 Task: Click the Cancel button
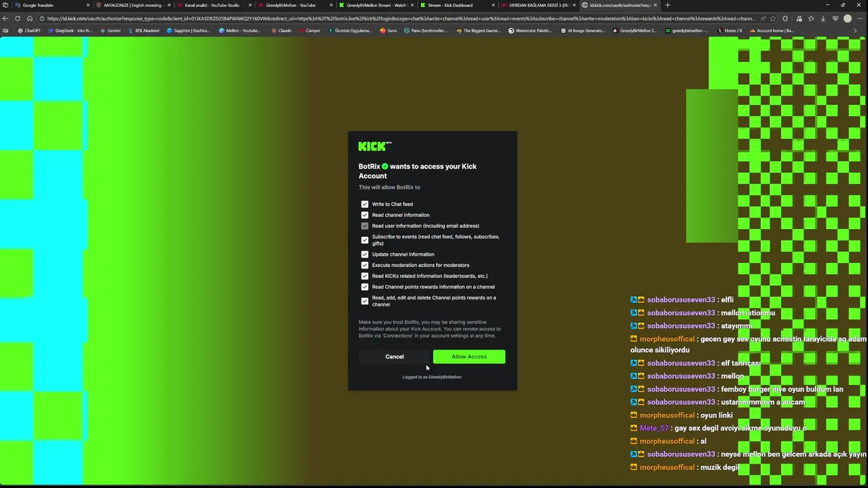pos(395,357)
